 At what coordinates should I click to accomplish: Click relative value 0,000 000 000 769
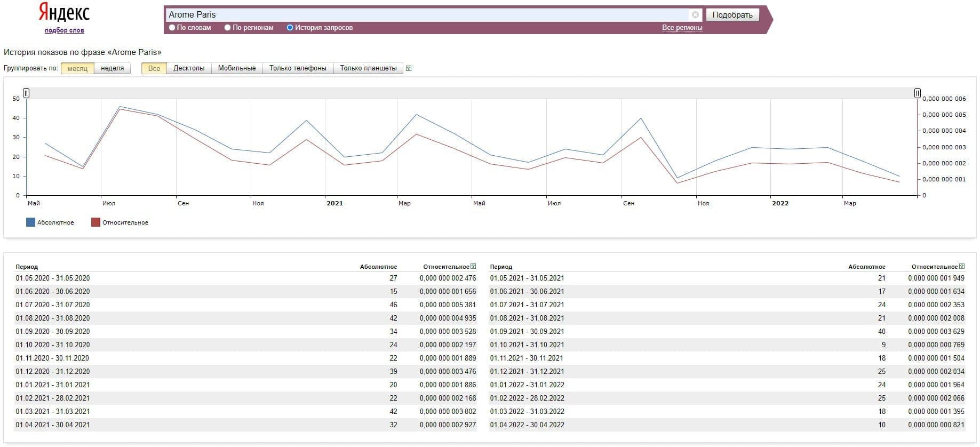coord(936,345)
